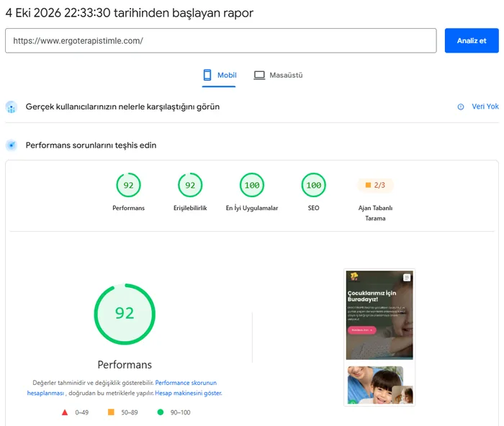The height and width of the screenshot is (426, 504).
Task: Click the desktop laptop icon
Action: pyautogui.click(x=259, y=75)
